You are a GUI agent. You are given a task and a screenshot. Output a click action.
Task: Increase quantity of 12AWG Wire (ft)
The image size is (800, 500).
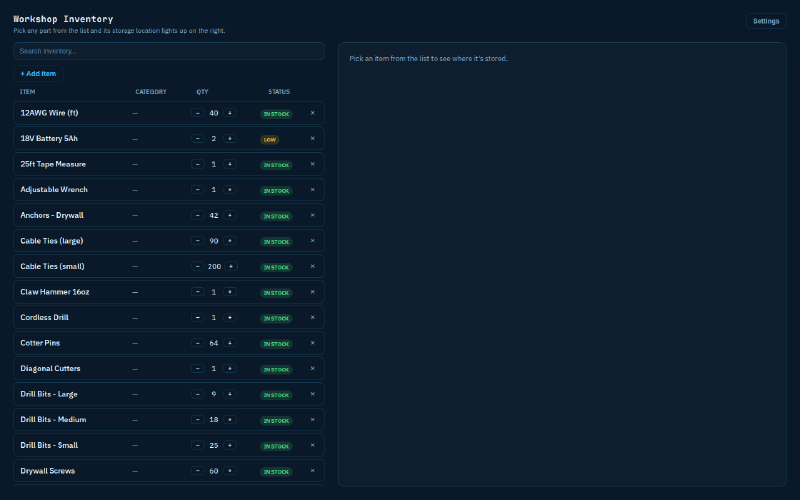click(x=230, y=113)
